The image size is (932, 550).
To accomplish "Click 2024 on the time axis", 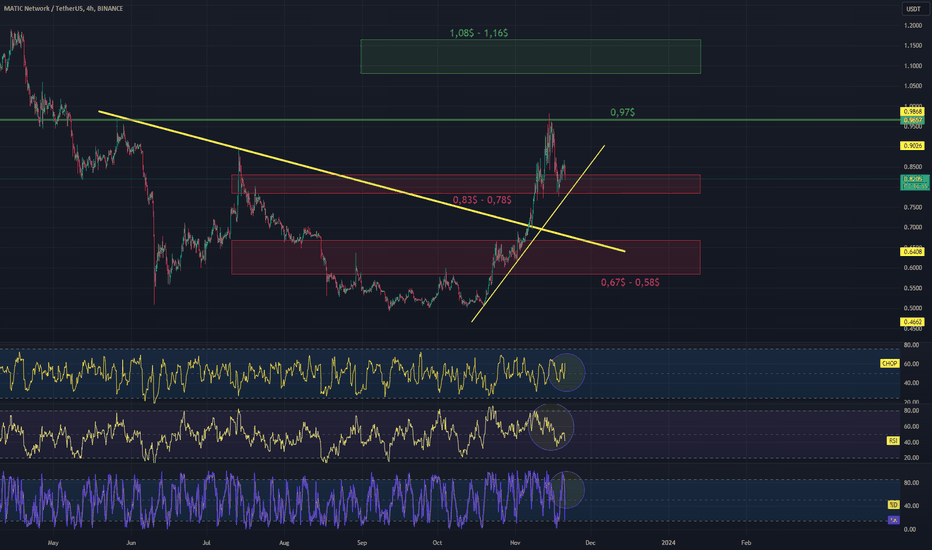I will 669,543.
